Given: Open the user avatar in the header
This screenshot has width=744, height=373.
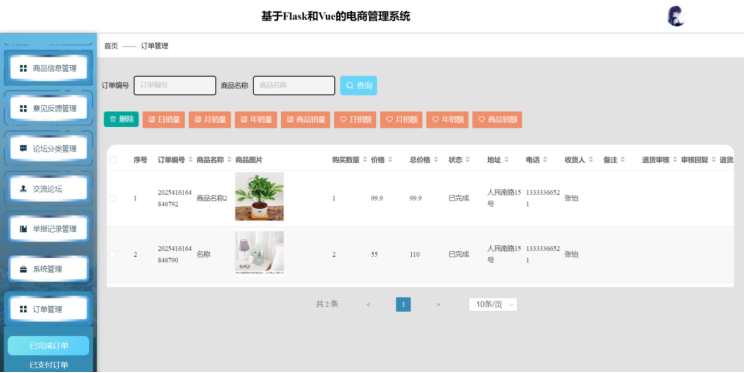Looking at the screenshot, I should coord(676,16).
